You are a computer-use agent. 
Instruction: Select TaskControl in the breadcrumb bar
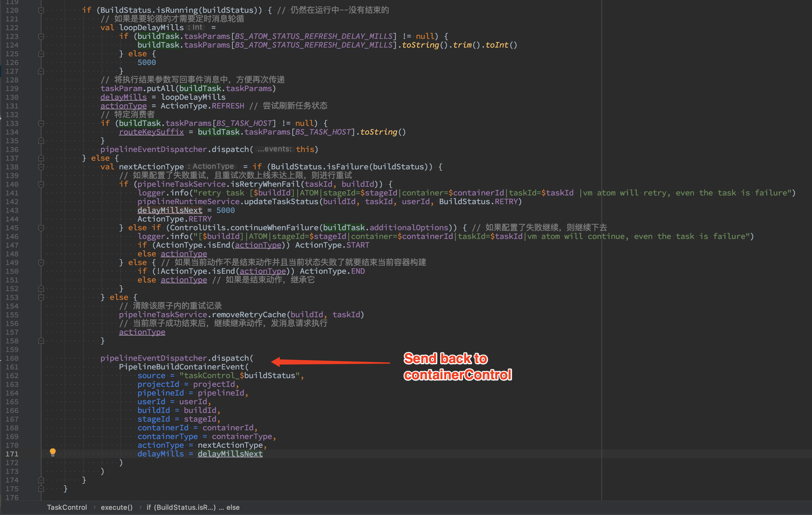pyautogui.click(x=67, y=507)
